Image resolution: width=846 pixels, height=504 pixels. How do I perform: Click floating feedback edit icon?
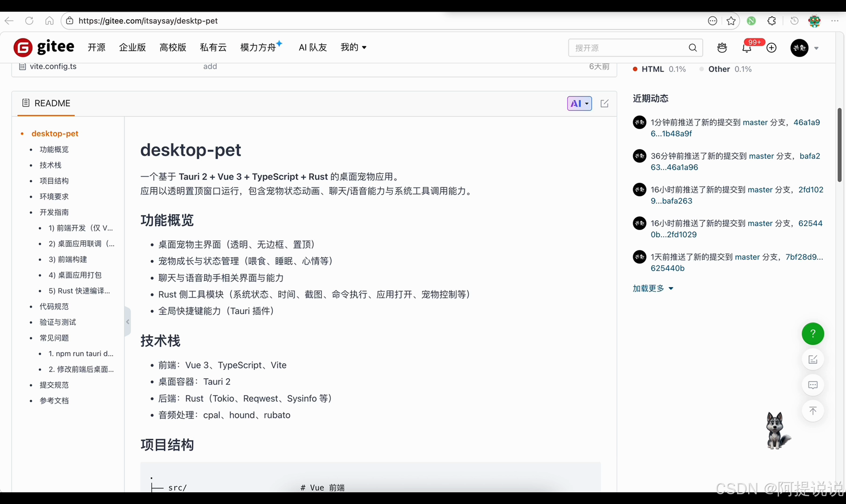click(x=813, y=360)
